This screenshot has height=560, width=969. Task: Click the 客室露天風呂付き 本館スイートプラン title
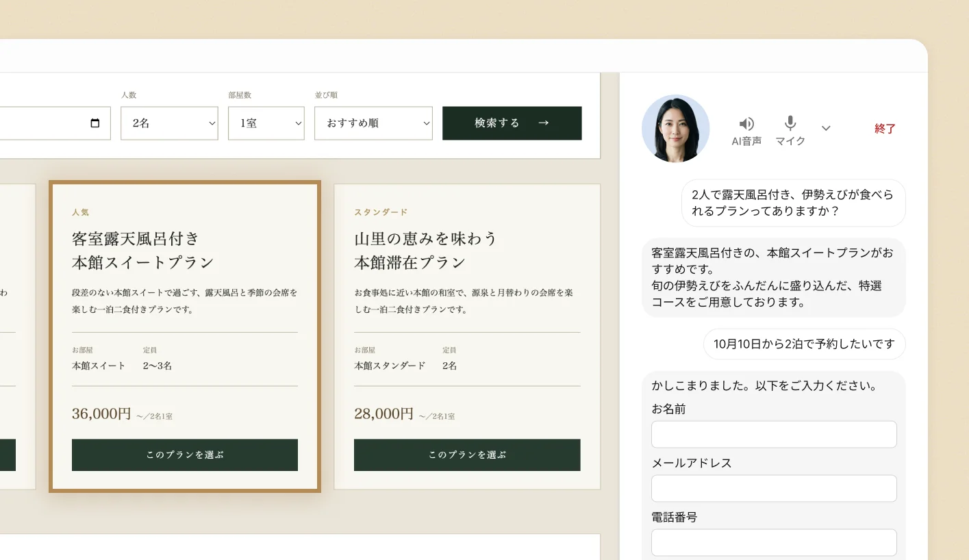(x=143, y=251)
